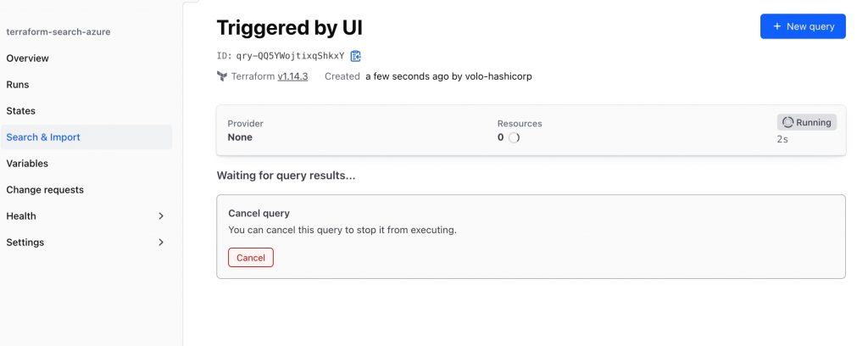Open States in the sidebar
This screenshot has width=868, height=346.
point(21,111)
